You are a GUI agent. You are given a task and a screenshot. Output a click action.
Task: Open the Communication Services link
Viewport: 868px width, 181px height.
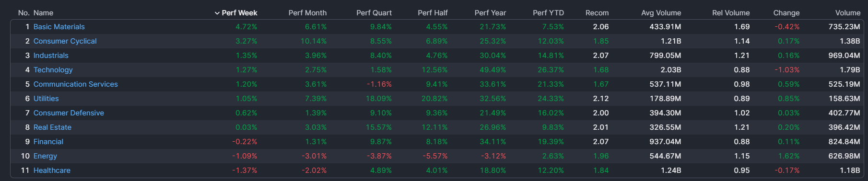click(x=75, y=84)
